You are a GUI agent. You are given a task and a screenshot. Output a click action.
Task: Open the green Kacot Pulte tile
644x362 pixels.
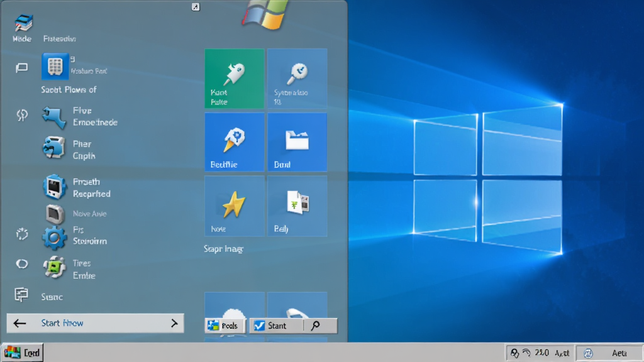(x=235, y=79)
